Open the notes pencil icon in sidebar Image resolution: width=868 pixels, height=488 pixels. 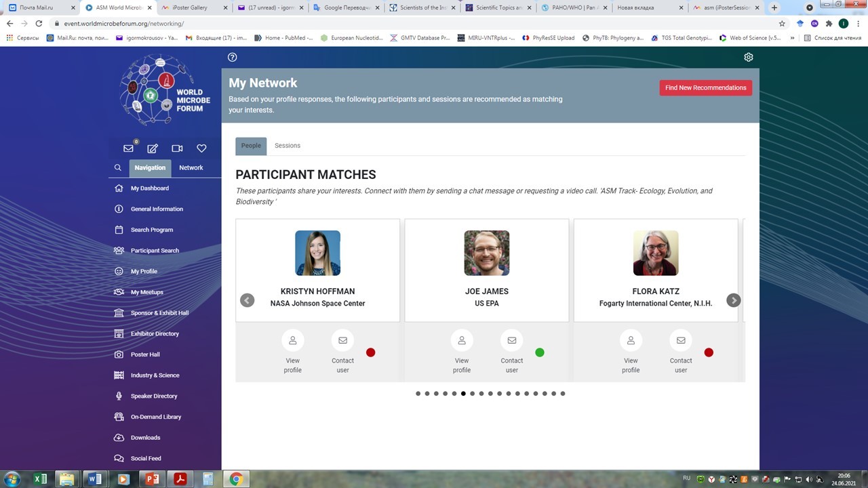tap(153, 148)
